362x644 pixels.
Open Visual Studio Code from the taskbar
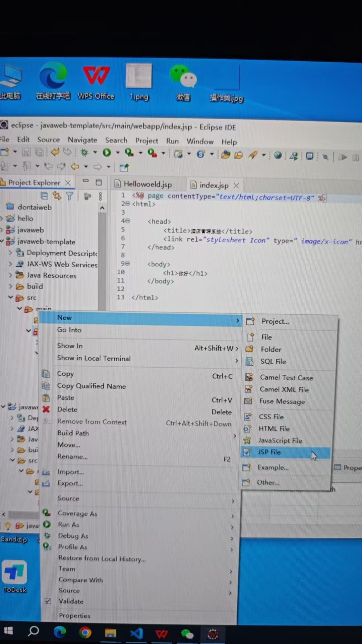[136, 633]
